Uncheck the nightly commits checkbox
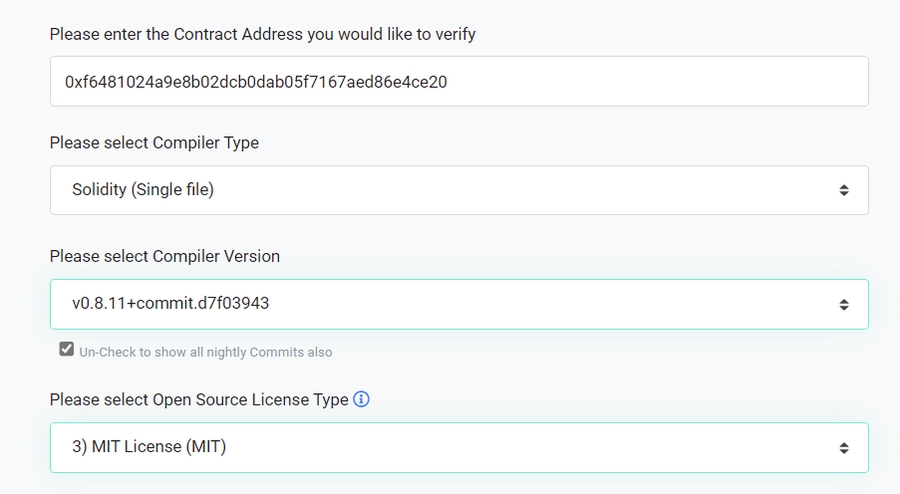900x494 pixels. click(x=66, y=350)
